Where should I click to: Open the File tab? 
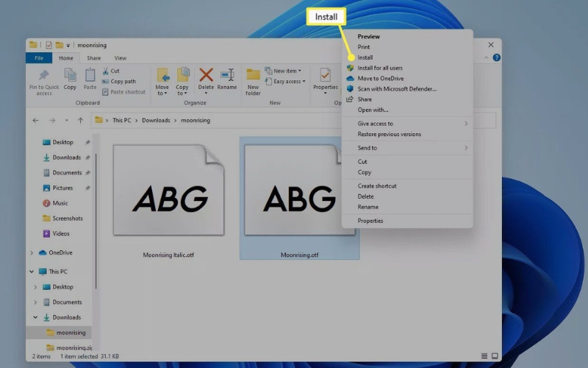coord(39,58)
